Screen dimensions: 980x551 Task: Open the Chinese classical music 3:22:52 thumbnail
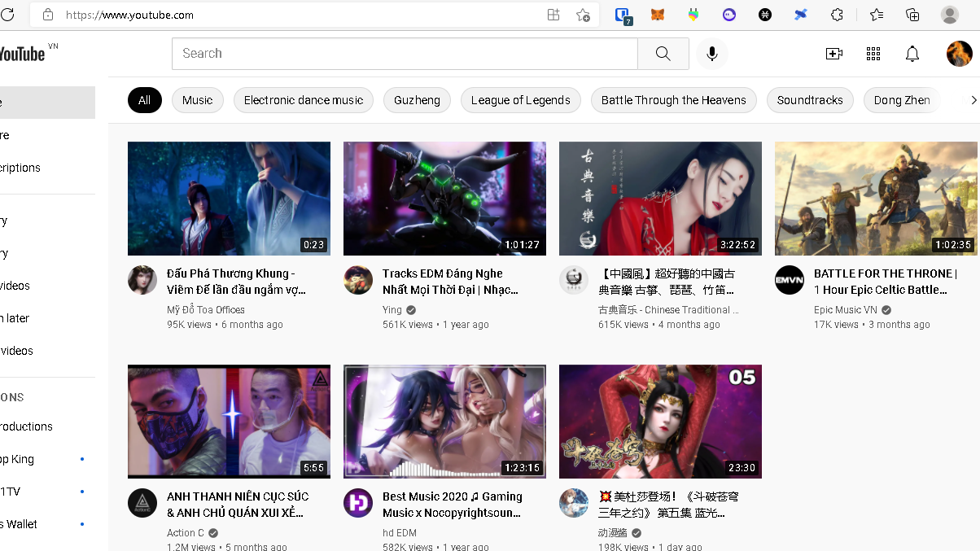coord(660,199)
